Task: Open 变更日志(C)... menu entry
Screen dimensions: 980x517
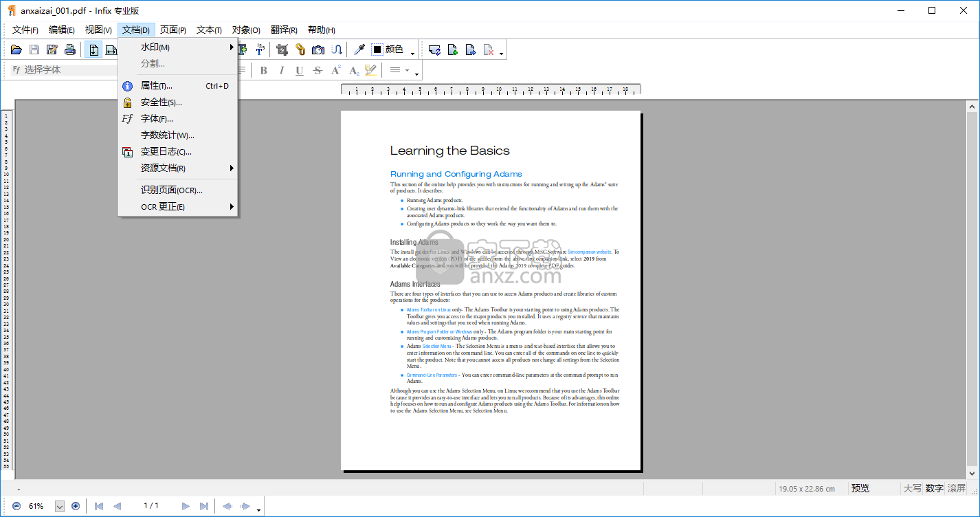Action: click(178, 152)
